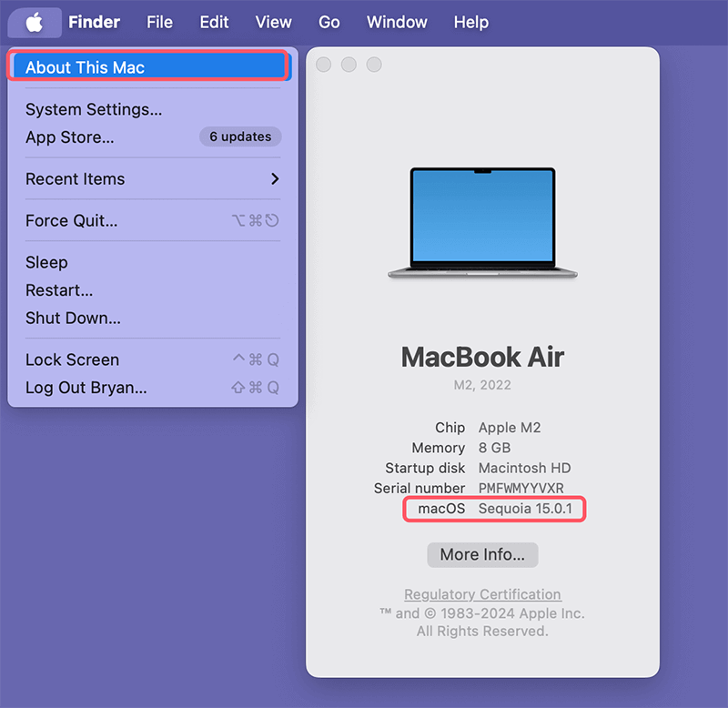Zoom the About This Mac window
This screenshot has height=708, width=728.
374,65
